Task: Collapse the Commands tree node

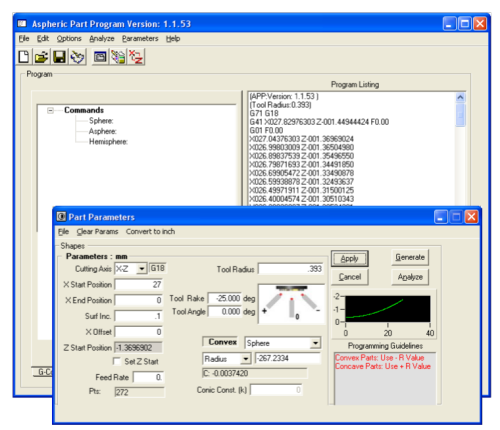Action: (x=50, y=110)
